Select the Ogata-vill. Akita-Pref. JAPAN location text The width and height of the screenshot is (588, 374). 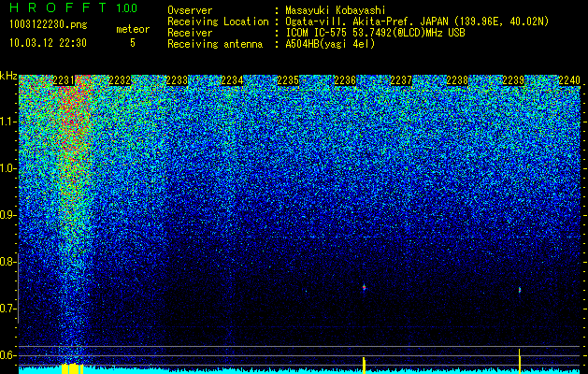point(417,22)
